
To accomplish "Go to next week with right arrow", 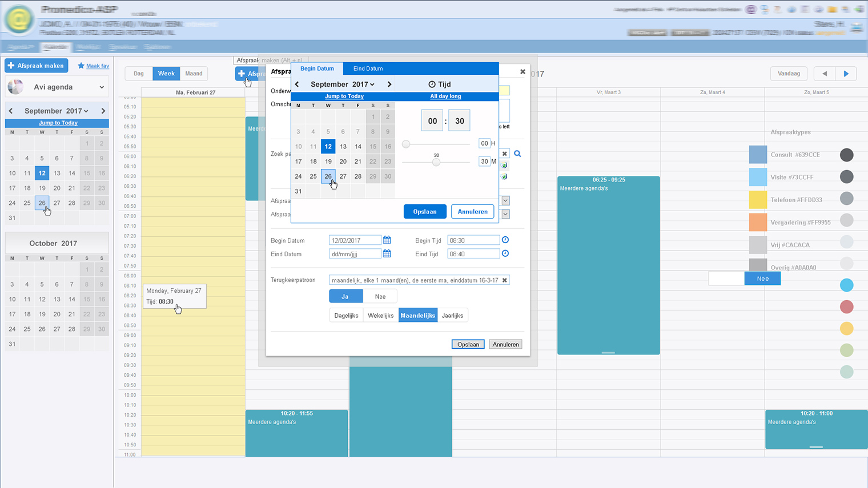I will coord(846,74).
